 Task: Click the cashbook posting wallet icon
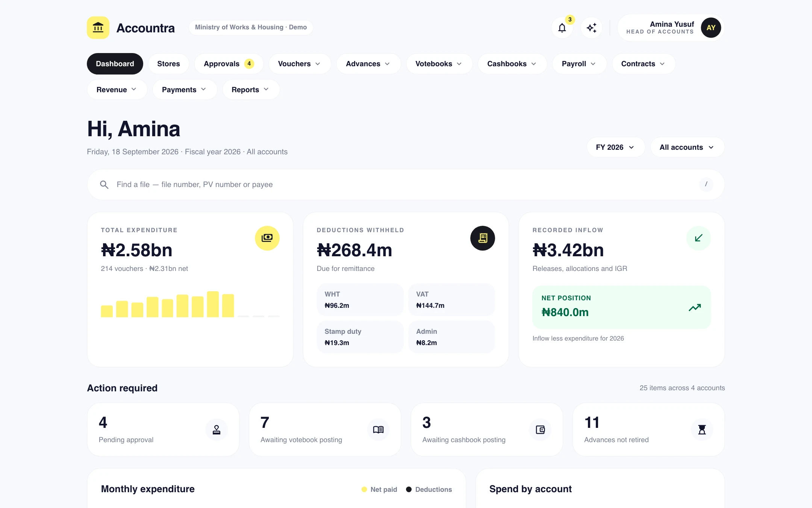[540, 430]
